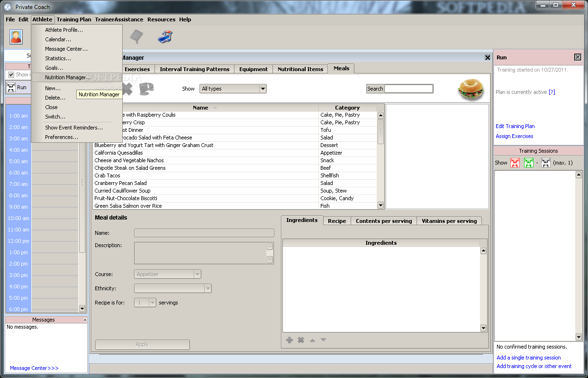The height and width of the screenshot is (378, 588).
Task: Click the add ingredient plus icon
Action: [289, 340]
